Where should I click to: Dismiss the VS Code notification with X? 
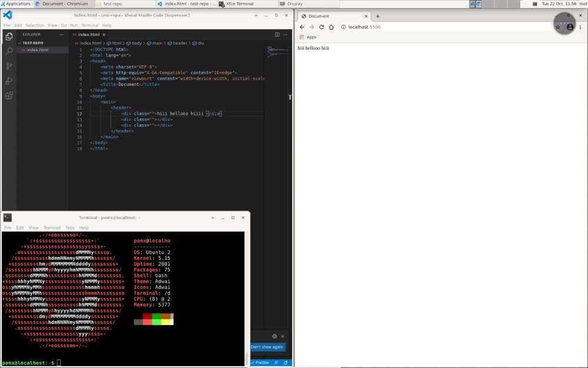coord(283,336)
